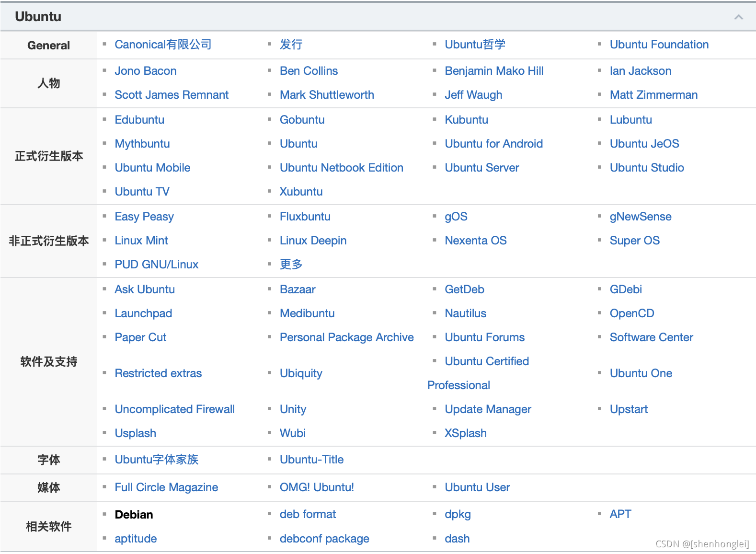Open the Launchpad link
The height and width of the screenshot is (554, 756).
point(143,313)
